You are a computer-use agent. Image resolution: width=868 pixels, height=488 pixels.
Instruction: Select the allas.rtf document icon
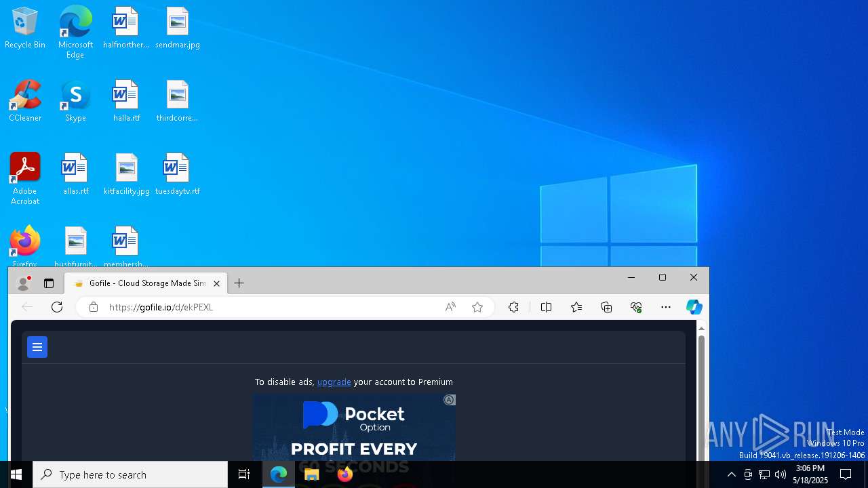(75, 175)
